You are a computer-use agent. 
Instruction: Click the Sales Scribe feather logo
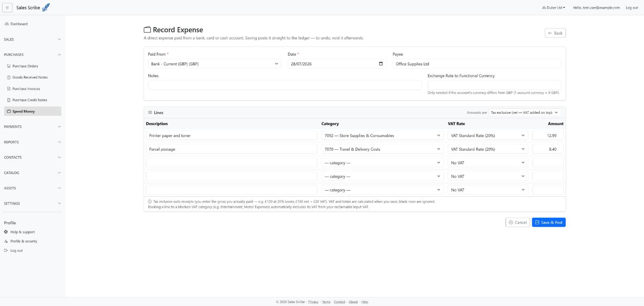point(46,7)
